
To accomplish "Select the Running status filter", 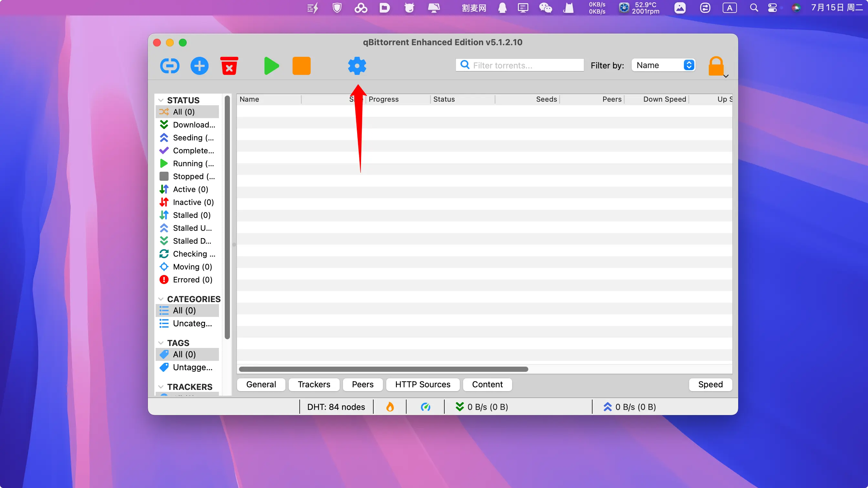I will [187, 164].
